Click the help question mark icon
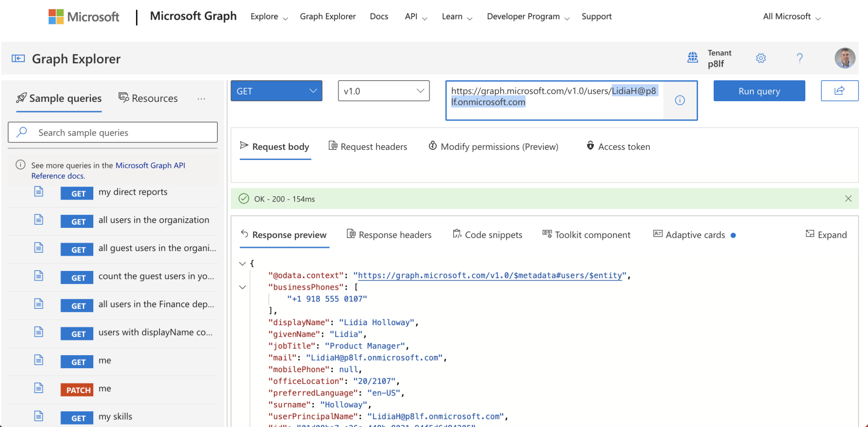 click(800, 58)
